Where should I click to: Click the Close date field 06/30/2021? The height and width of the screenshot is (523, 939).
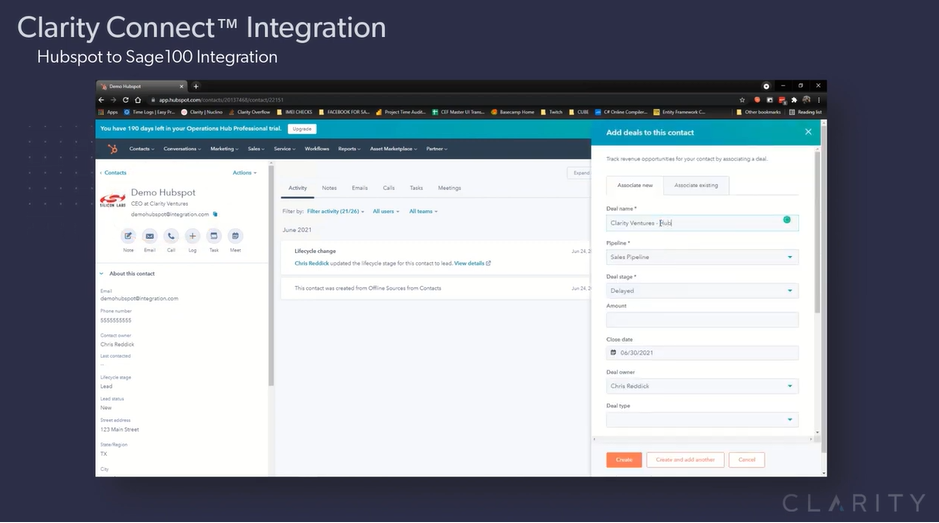point(702,353)
